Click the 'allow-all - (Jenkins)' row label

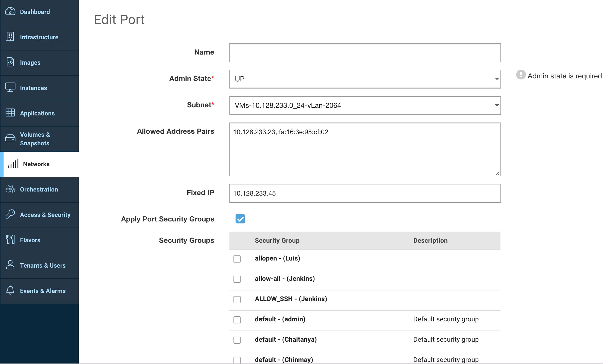click(285, 279)
